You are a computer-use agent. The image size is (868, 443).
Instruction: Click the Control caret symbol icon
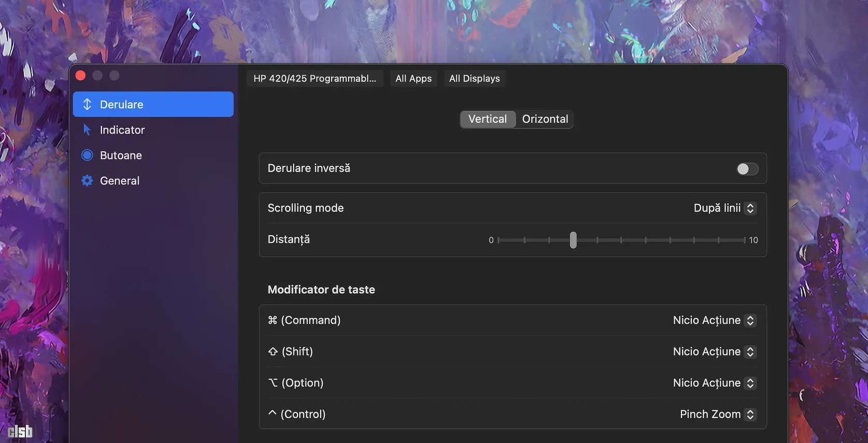(x=272, y=413)
